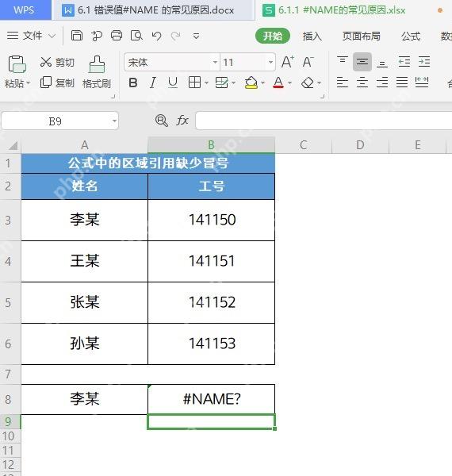The width and height of the screenshot is (452, 476).
Task: Click the Save icon in quick access toolbar
Action: point(77,36)
